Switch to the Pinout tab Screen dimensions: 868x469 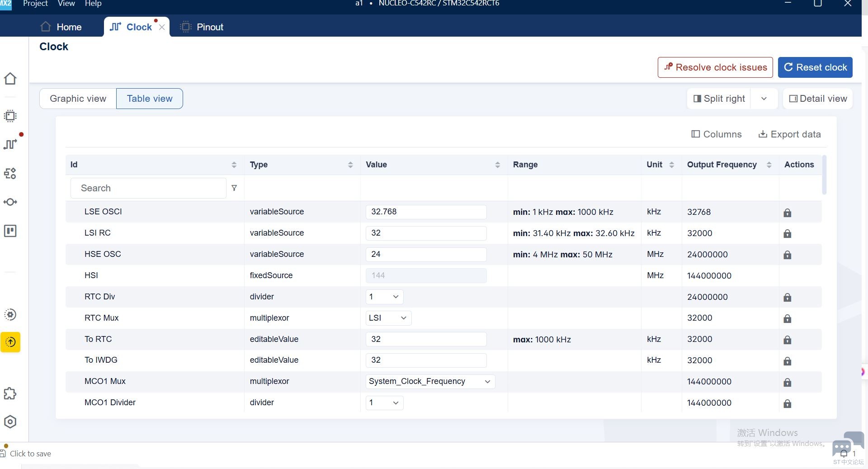pyautogui.click(x=202, y=27)
